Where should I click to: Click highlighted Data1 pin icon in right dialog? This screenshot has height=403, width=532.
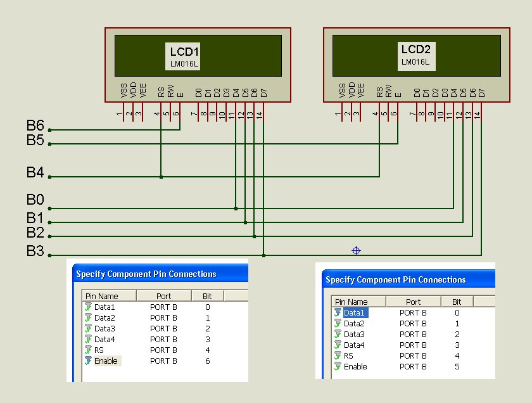click(338, 312)
